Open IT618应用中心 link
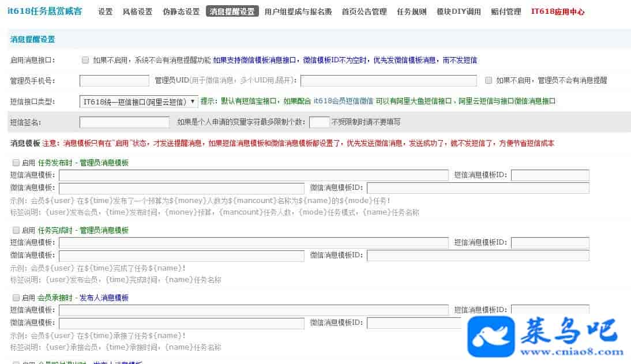The width and height of the screenshot is (631, 364). pyautogui.click(x=558, y=12)
